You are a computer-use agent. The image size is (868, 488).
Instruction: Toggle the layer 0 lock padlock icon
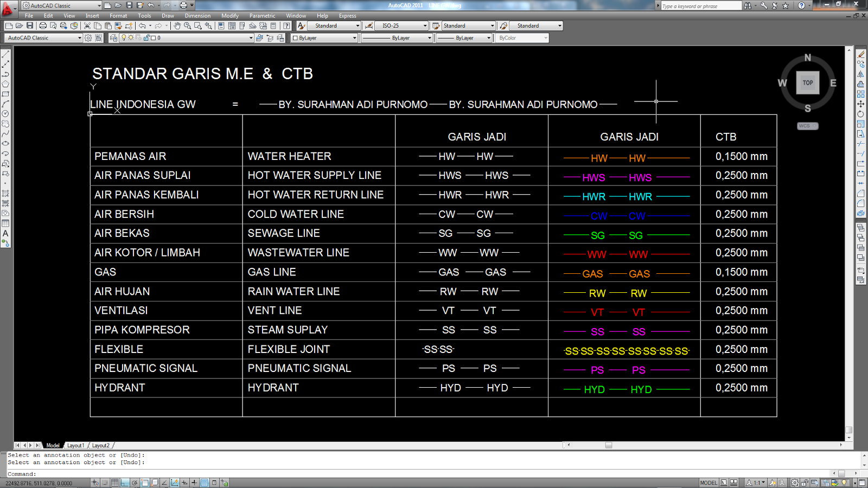[x=146, y=38]
